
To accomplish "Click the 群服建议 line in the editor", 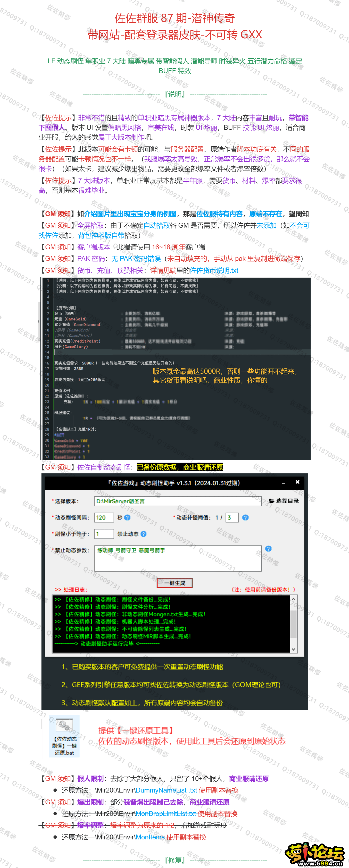I will point(63,413).
